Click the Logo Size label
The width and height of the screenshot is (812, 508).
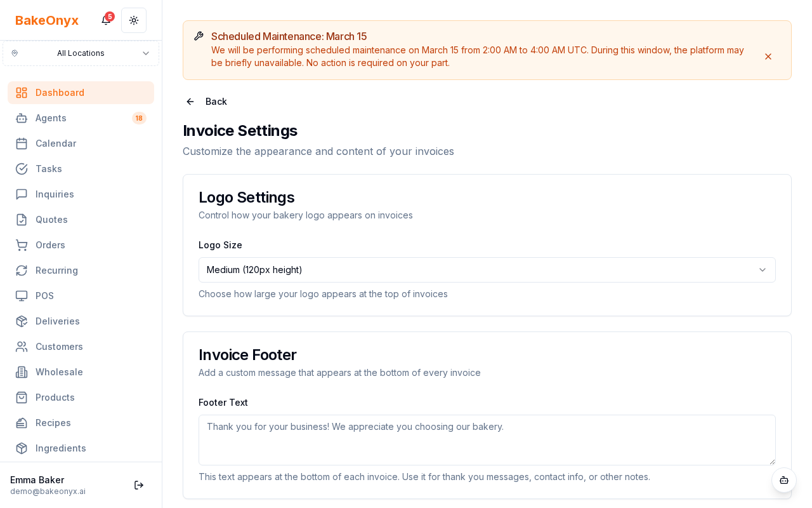point(220,245)
